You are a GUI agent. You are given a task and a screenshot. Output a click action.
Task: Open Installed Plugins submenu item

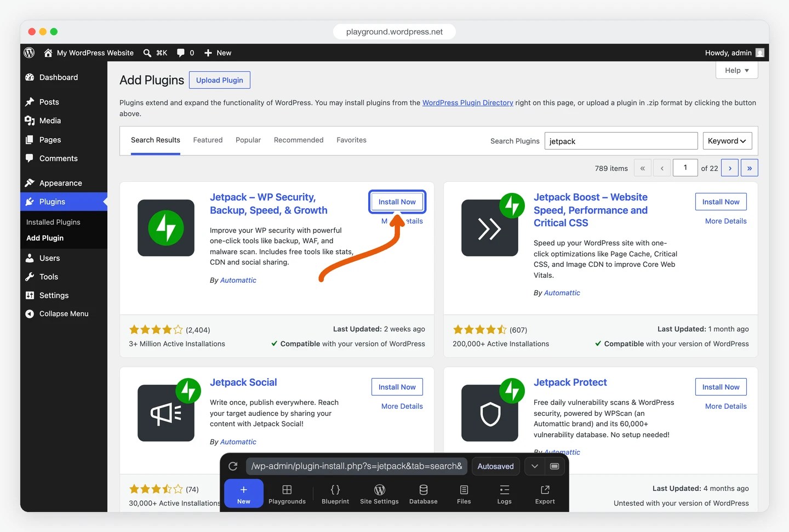point(53,222)
